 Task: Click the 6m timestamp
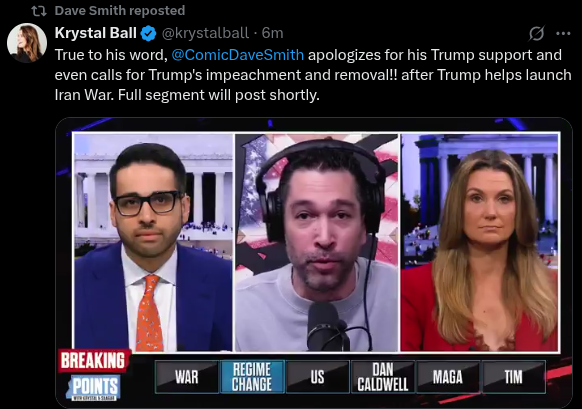tap(272, 33)
